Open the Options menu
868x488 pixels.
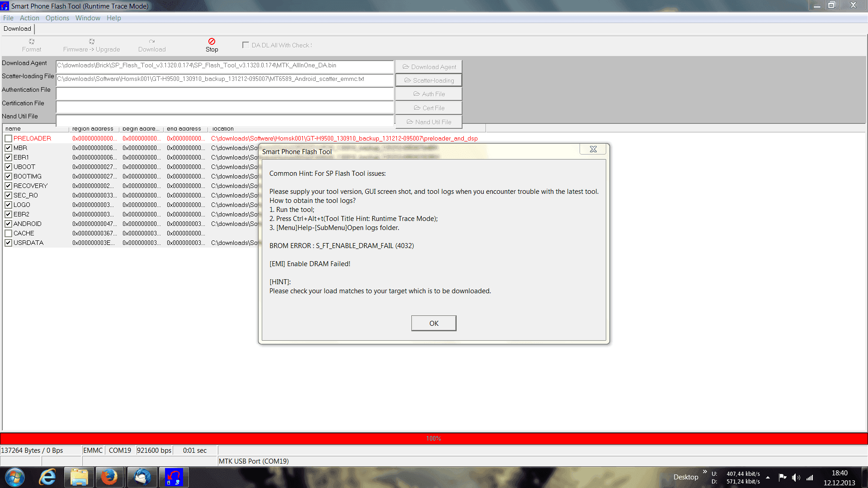pos(57,18)
